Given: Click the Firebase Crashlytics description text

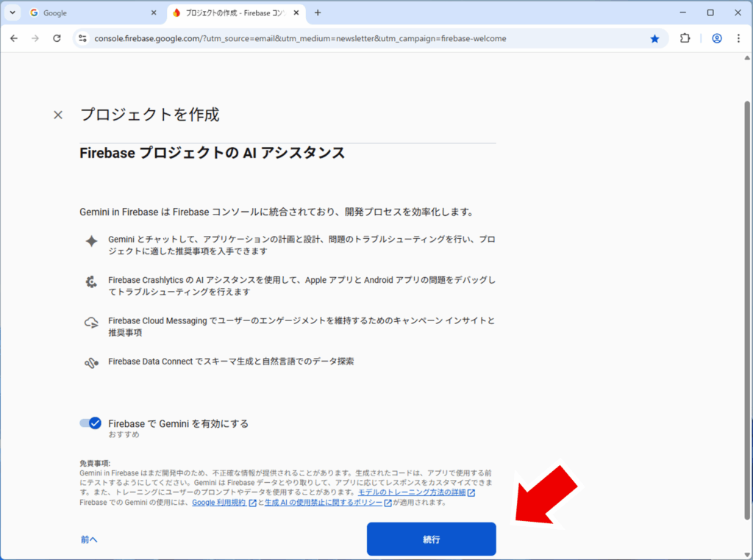Looking at the screenshot, I should [301, 286].
